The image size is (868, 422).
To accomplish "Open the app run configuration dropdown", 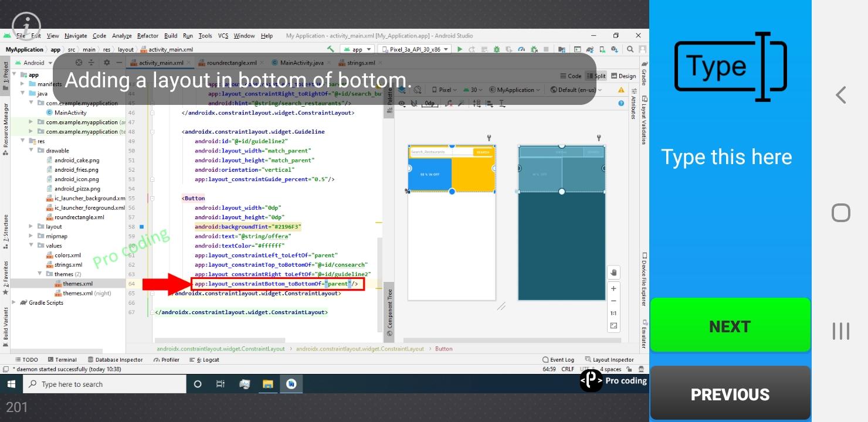I will 357,49.
